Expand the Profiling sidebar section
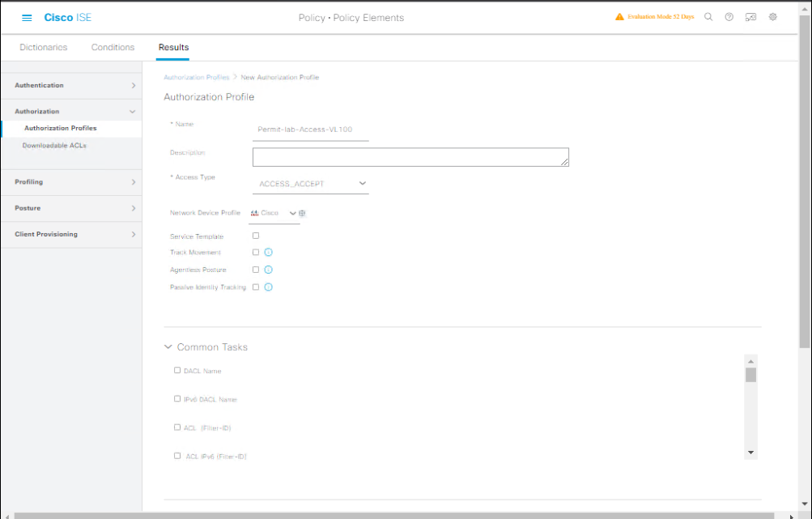Viewport: 812px width, 519px height. tap(71, 182)
